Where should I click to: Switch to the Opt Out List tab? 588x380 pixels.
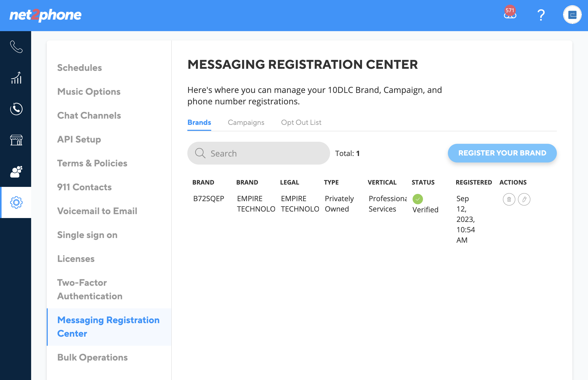click(x=301, y=123)
